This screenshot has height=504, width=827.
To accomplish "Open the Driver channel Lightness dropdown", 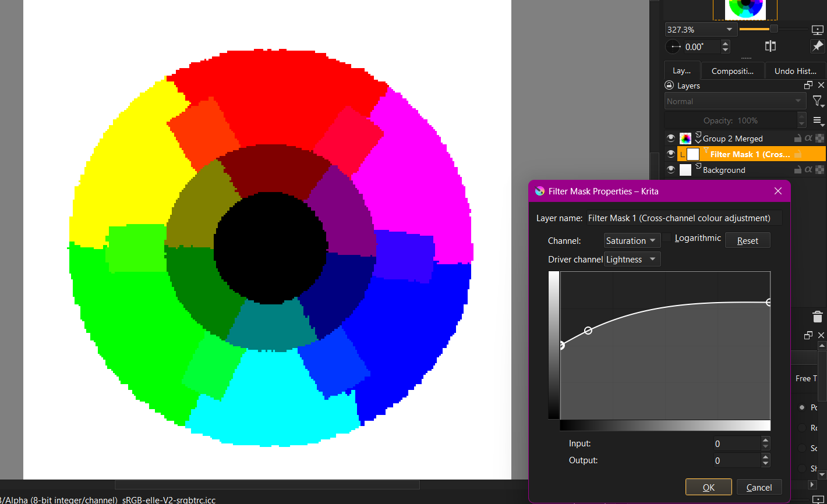I will click(x=632, y=260).
